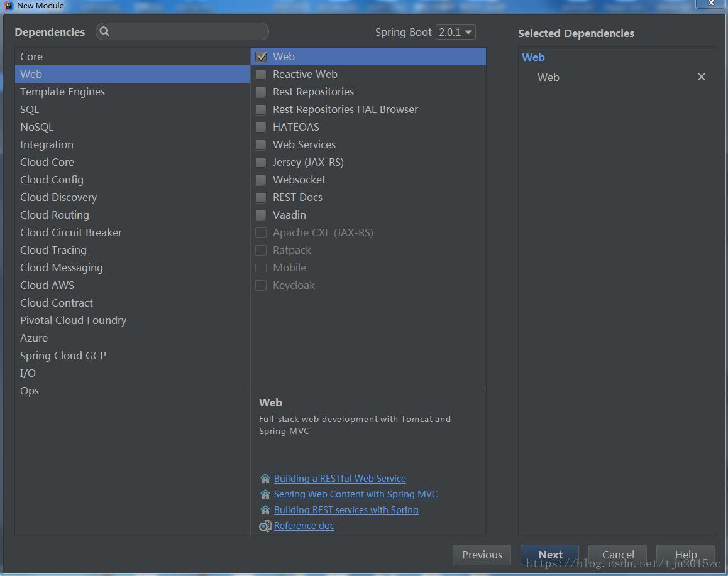This screenshot has height=576, width=728.
Task: Focus the Dependencies search field
Action: pos(182,31)
